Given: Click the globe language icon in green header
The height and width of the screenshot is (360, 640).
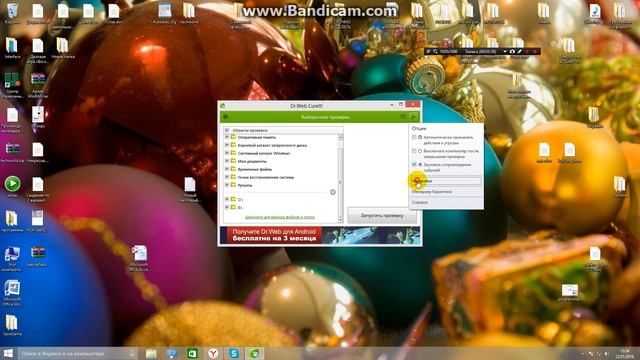Looking at the screenshot, I should pos(403,117).
